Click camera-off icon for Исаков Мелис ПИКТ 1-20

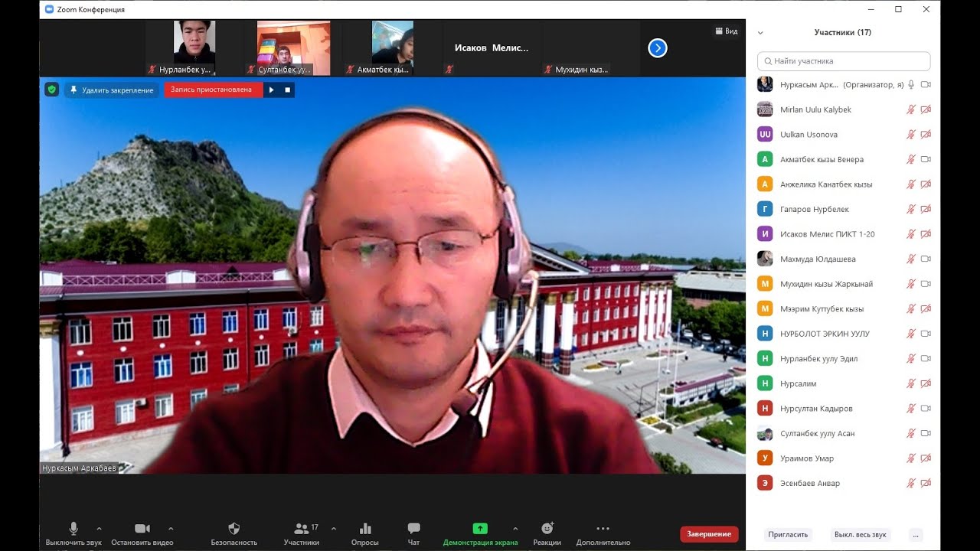pos(926,234)
